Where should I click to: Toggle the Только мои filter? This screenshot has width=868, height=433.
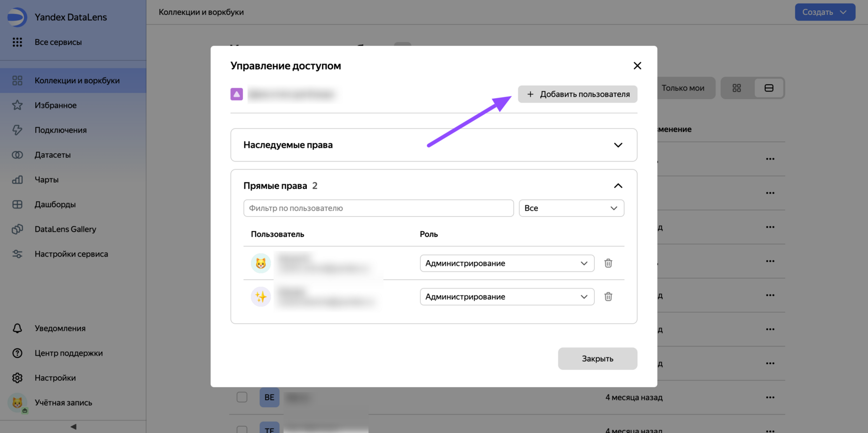click(x=683, y=88)
